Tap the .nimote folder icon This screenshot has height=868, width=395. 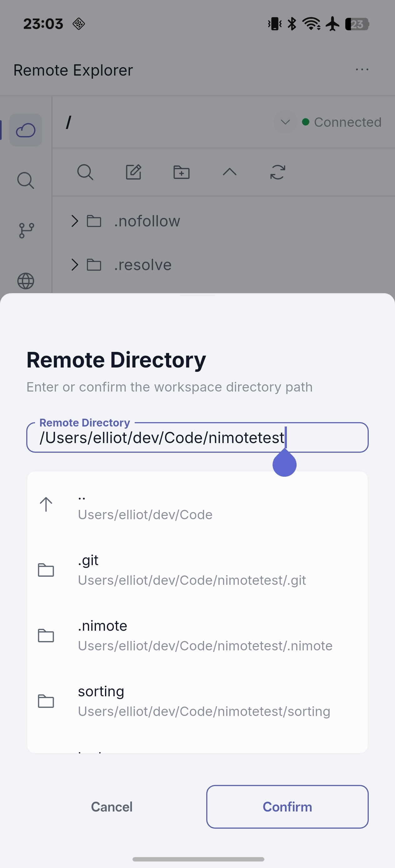[46, 636]
